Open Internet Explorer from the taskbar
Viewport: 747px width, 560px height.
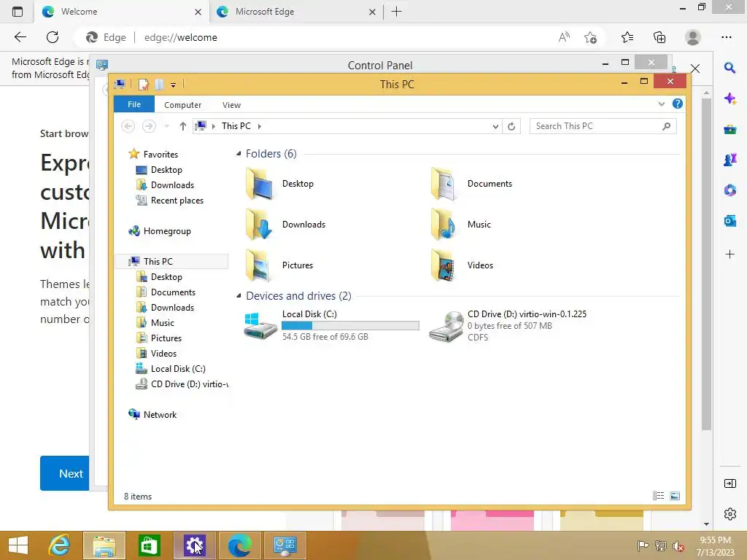(x=60, y=545)
